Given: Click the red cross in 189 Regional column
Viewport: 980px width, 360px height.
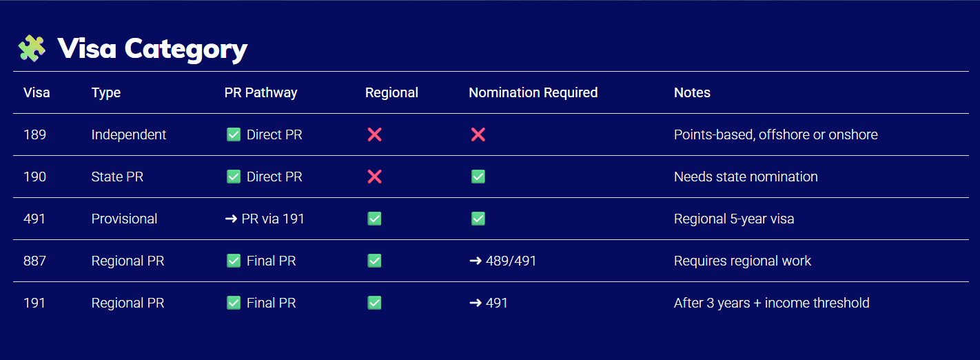Looking at the screenshot, I should (x=374, y=134).
